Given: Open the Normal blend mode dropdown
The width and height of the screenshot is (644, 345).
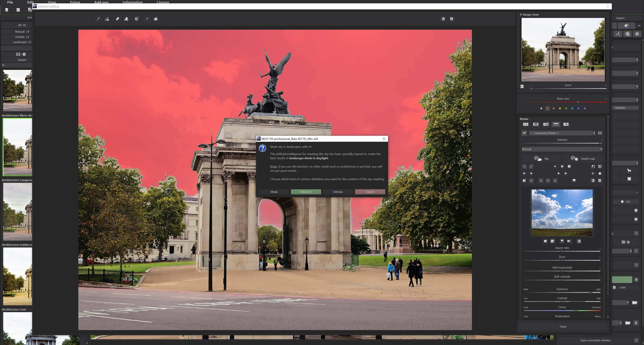Looking at the screenshot, I should 601,149.
